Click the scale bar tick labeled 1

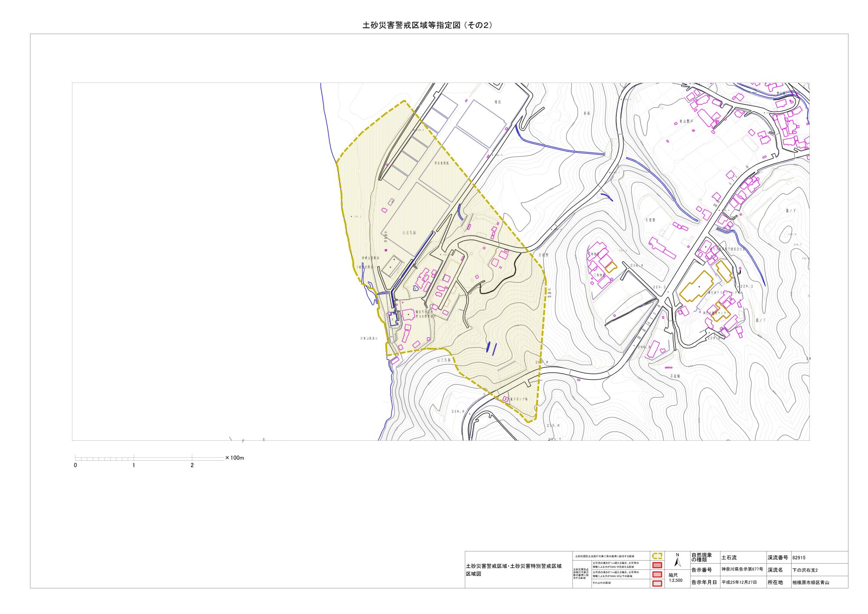(x=134, y=465)
